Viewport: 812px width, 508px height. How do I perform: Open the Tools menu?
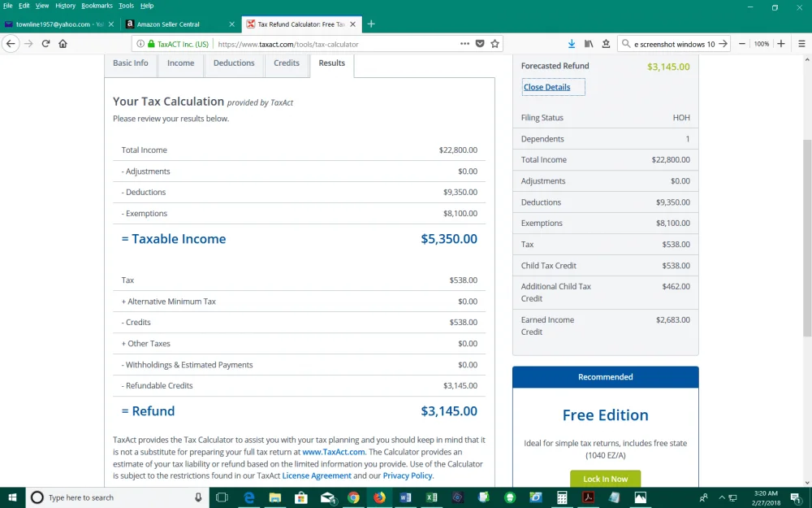(126, 6)
